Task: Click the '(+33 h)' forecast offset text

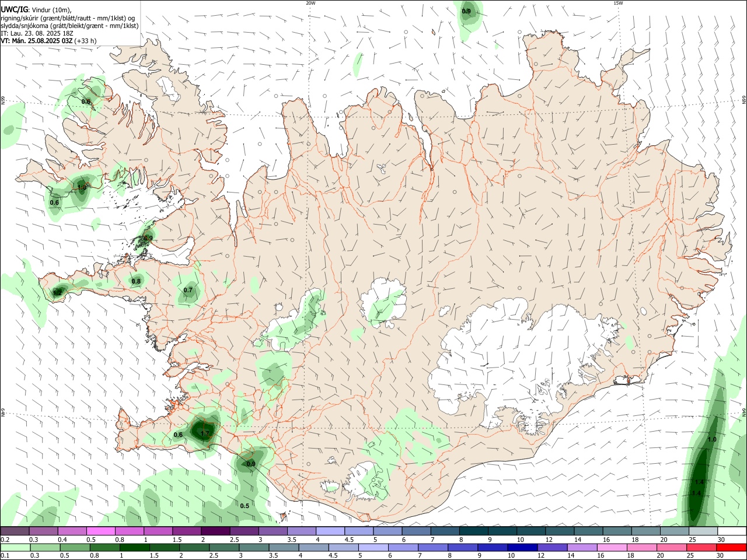Action: (86, 41)
